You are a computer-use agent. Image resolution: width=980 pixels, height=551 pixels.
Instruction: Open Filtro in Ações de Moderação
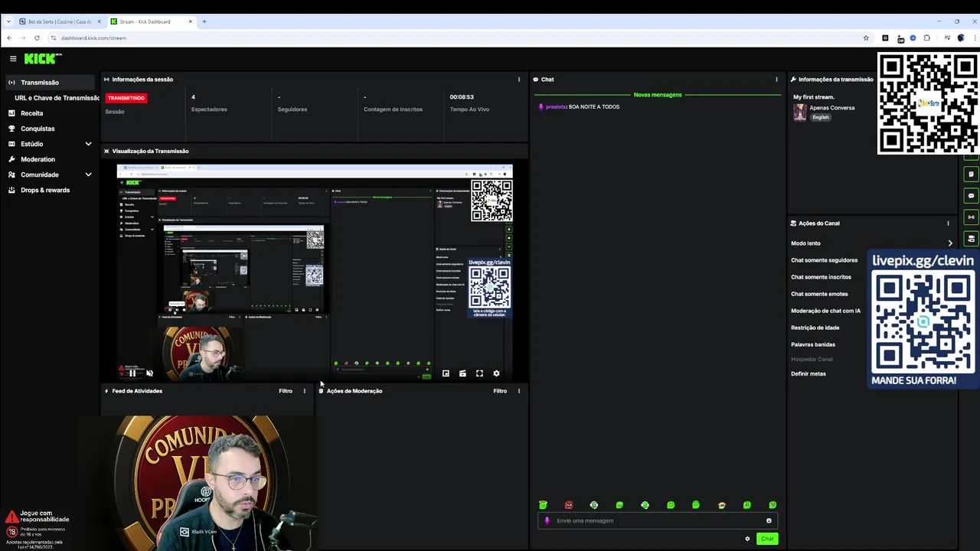(x=500, y=391)
